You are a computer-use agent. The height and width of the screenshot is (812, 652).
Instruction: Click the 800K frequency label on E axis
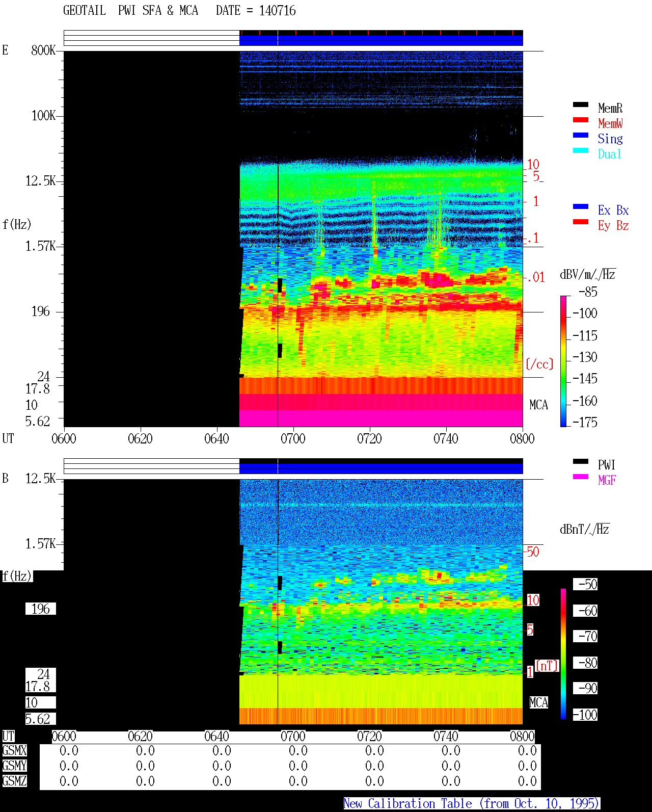(43, 50)
